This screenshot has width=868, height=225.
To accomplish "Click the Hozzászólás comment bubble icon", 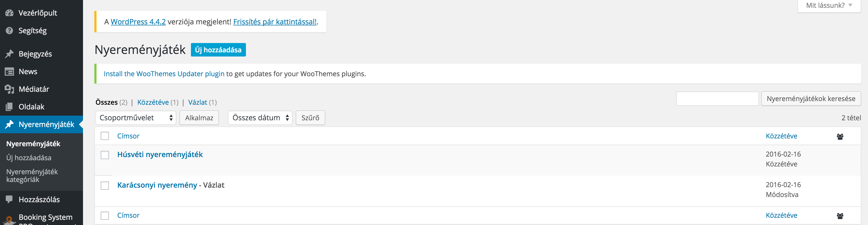I will click(9, 199).
